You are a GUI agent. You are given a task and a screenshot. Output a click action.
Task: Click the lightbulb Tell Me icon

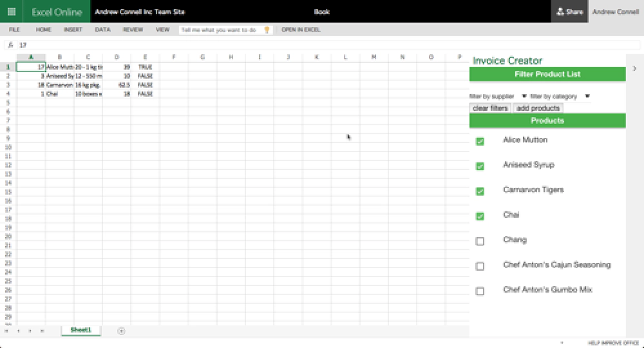tap(267, 30)
